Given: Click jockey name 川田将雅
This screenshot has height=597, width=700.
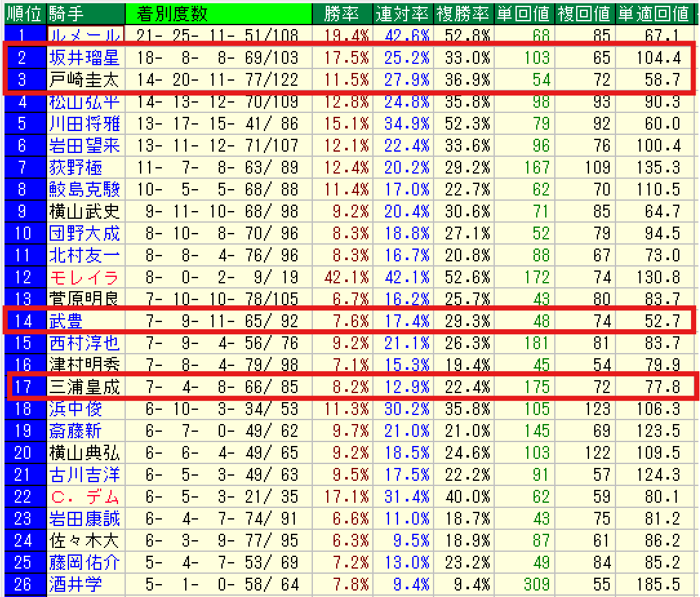Looking at the screenshot, I should click(x=84, y=124).
